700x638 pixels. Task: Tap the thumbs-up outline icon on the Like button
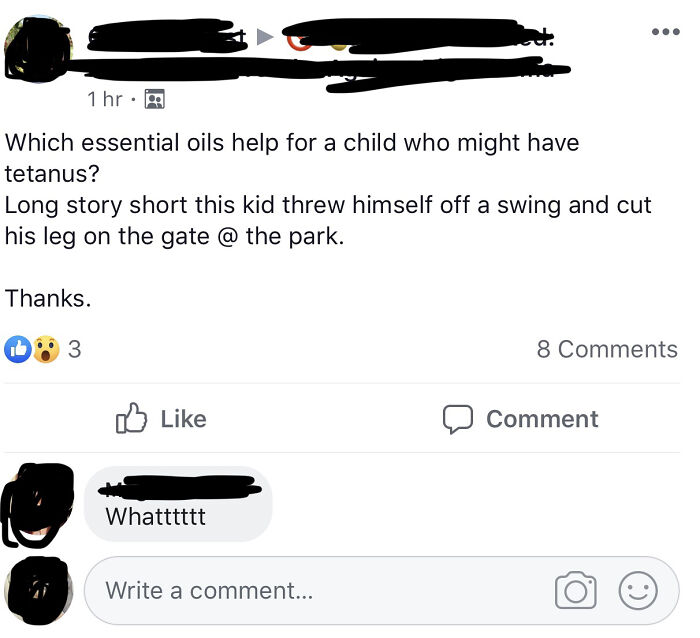[132, 419]
